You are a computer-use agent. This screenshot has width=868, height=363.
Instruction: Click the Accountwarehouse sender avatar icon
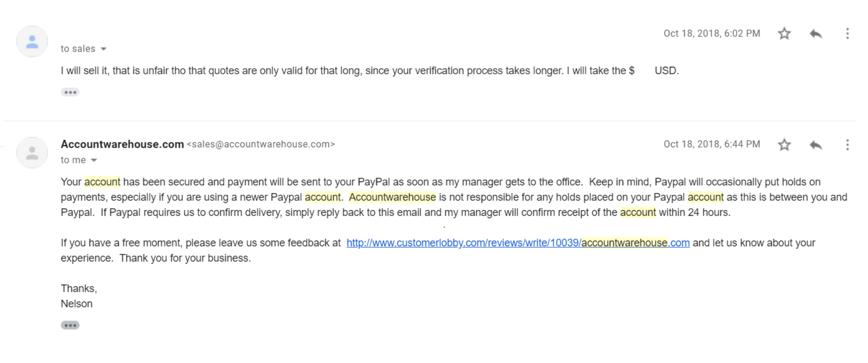pyautogui.click(x=32, y=152)
